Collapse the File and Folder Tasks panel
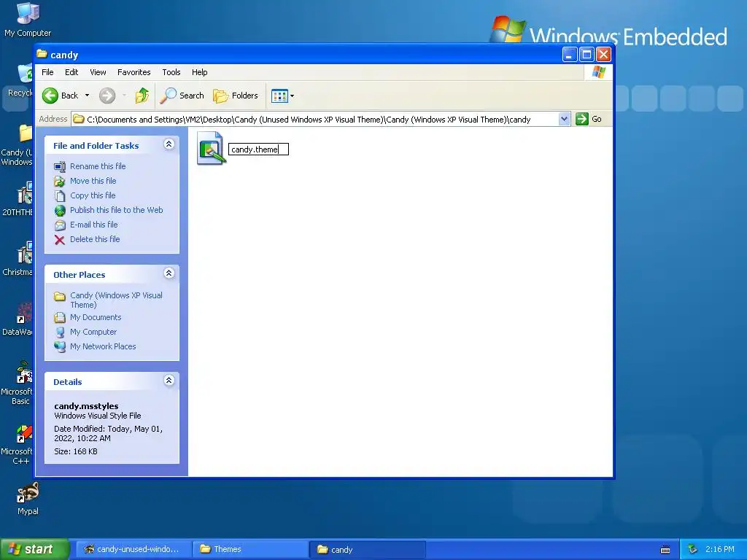This screenshot has height=560, width=747. tap(169, 144)
